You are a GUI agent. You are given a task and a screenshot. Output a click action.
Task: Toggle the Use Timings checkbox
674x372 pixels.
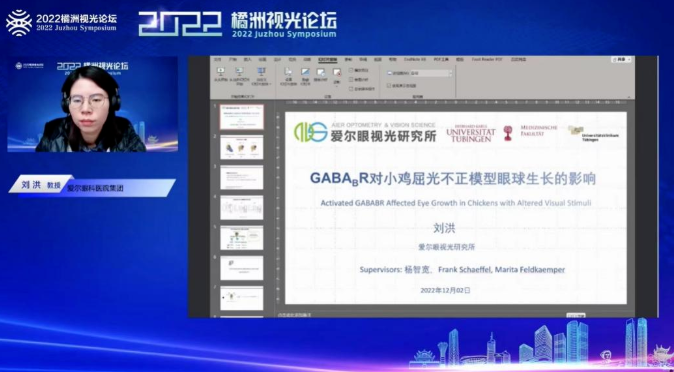click(x=351, y=79)
